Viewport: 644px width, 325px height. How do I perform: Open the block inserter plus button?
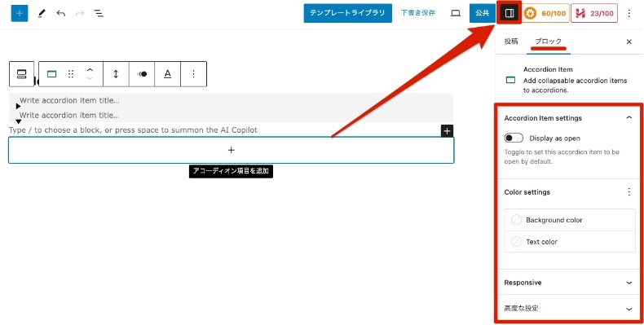(x=20, y=13)
